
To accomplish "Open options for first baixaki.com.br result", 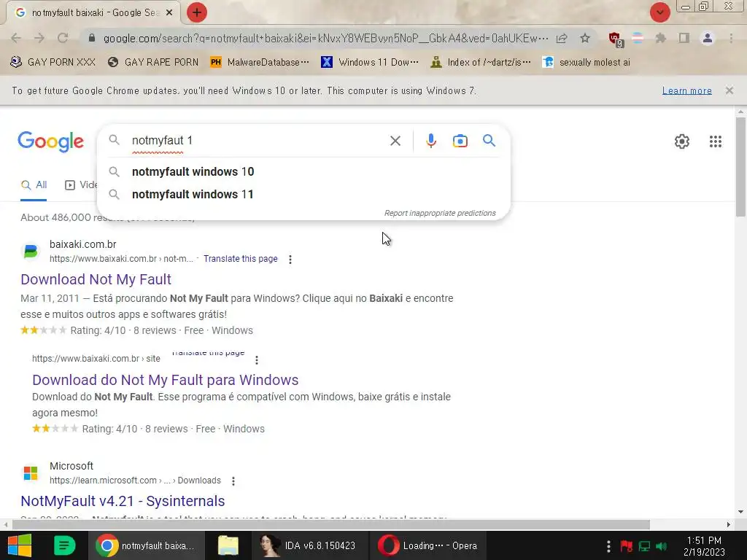I will (290, 259).
